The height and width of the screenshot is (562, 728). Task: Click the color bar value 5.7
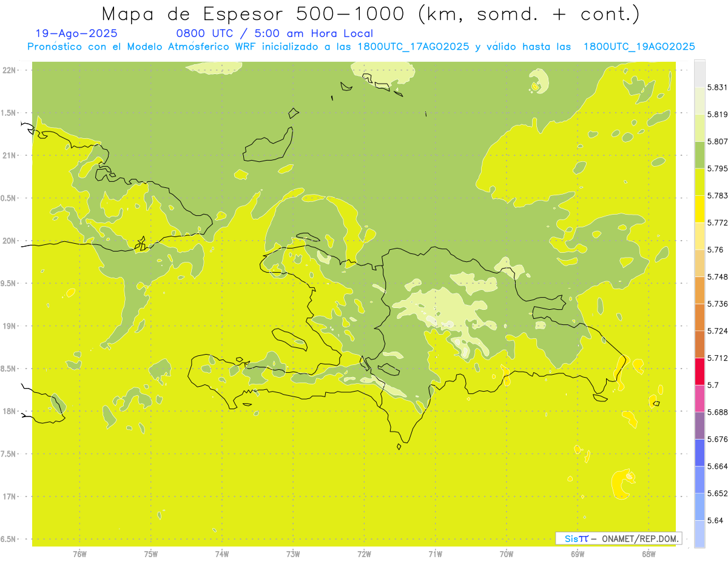713,385
